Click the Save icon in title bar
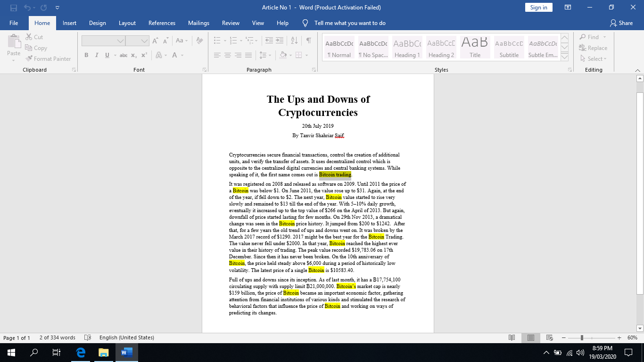 click(14, 8)
